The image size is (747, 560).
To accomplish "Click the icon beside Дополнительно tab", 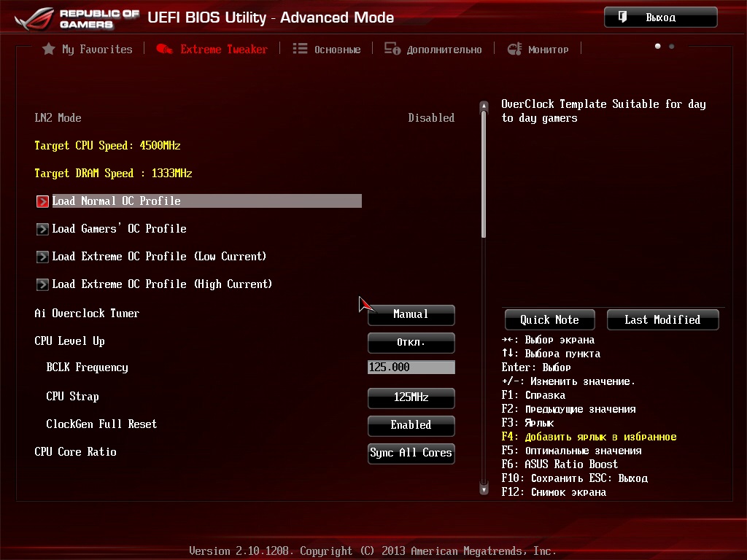I will click(392, 49).
